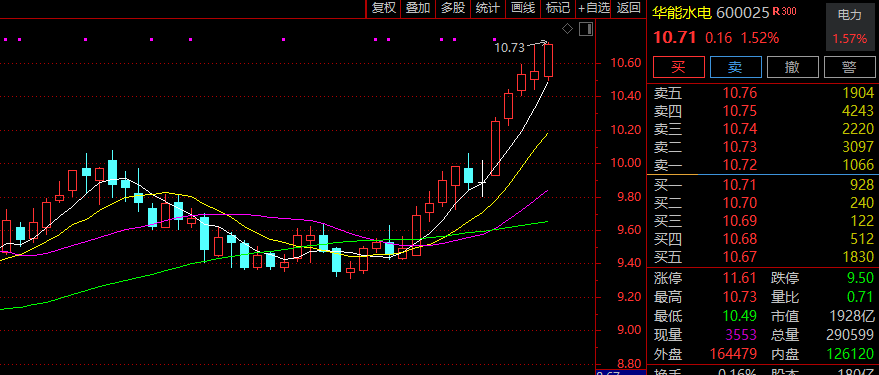Screen dimensions: 879x375
Task: Click the R300 tag beside the code
Action: coord(784,11)
